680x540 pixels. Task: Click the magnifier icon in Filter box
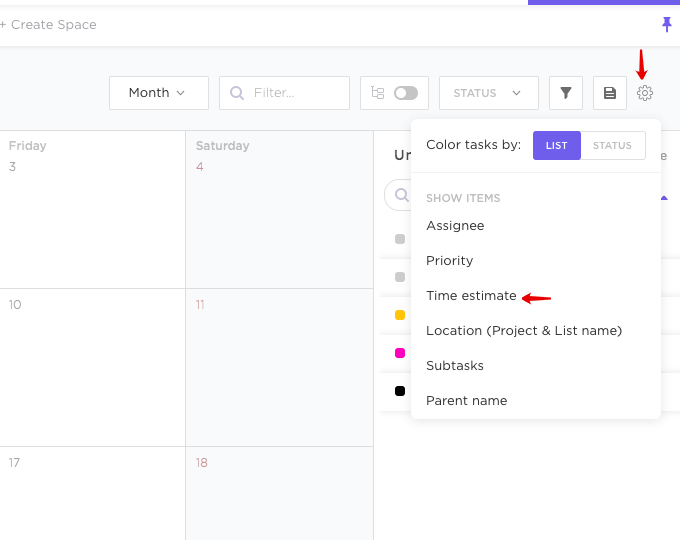[237, 93]
